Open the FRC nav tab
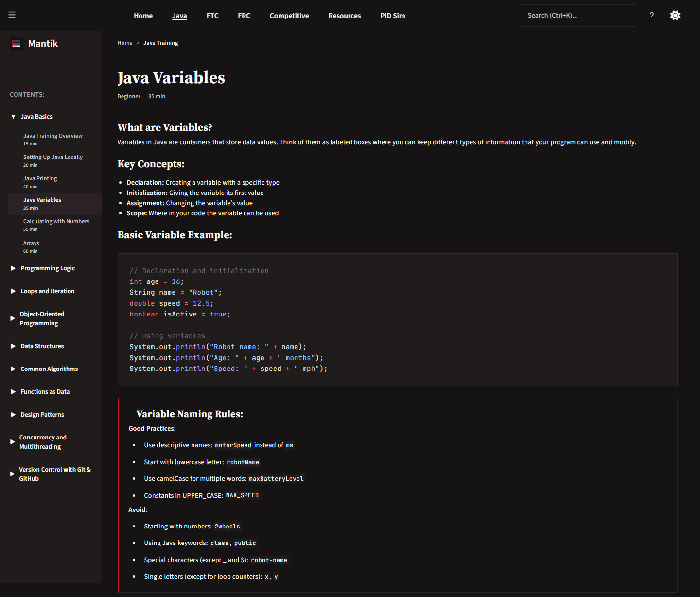Viewport: 700px width, 597px height. [x=244, y=16]
